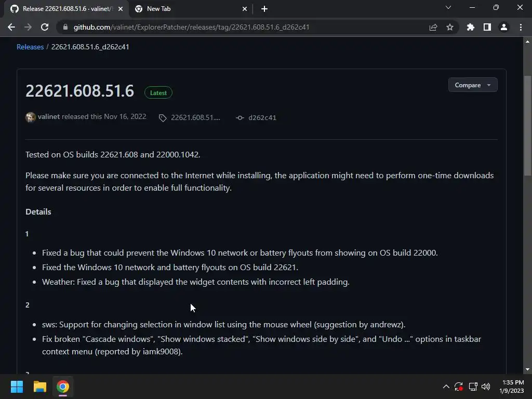This screenshot has height=399, width=532.
Task: Open the Compare dropdown
Action: (473, 85)
